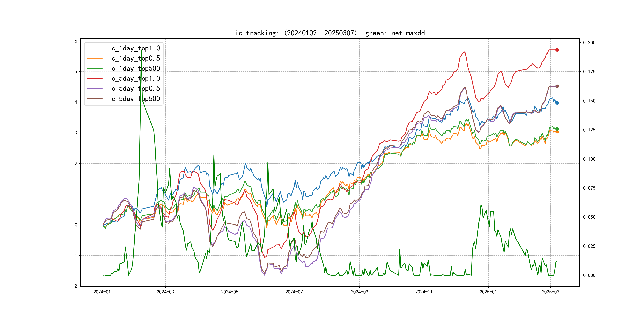Click the right y-axis tick label 0.200

[x=589, y=43]
